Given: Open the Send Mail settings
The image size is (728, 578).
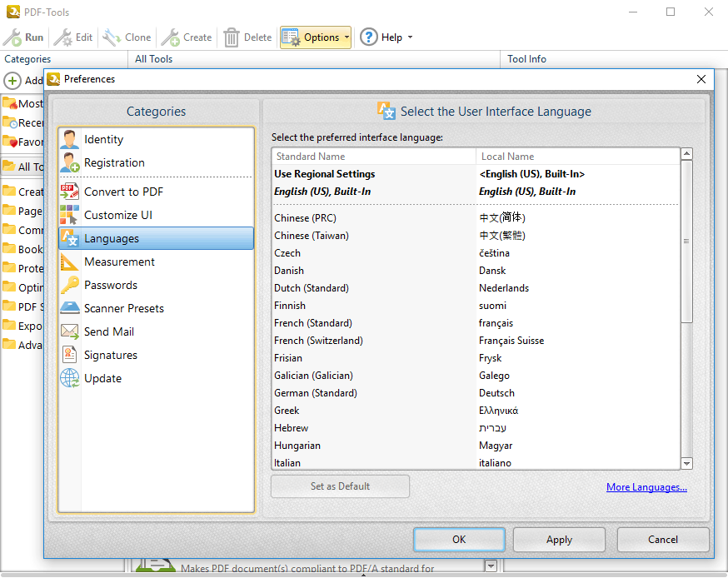Looking at the screenshot, I should [108, 331].
